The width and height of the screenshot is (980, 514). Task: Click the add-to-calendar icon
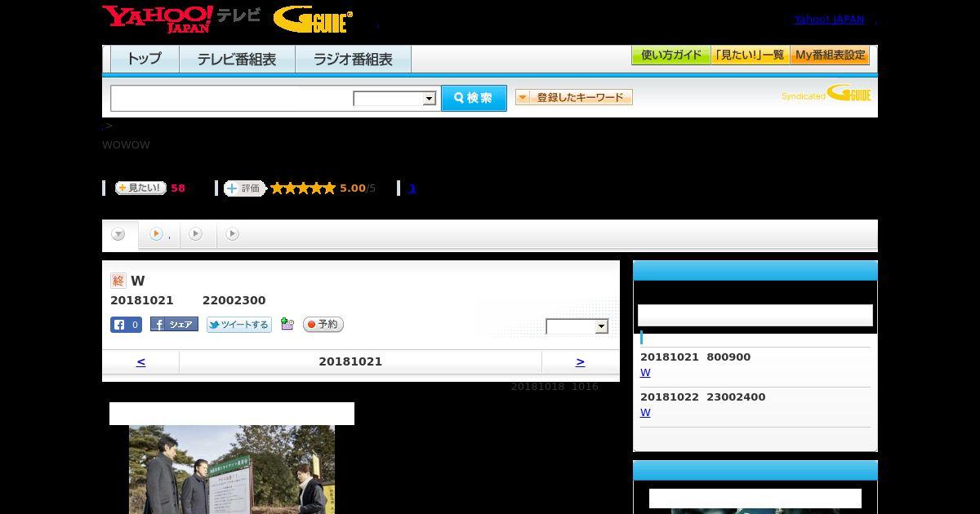tap(287, 324)
